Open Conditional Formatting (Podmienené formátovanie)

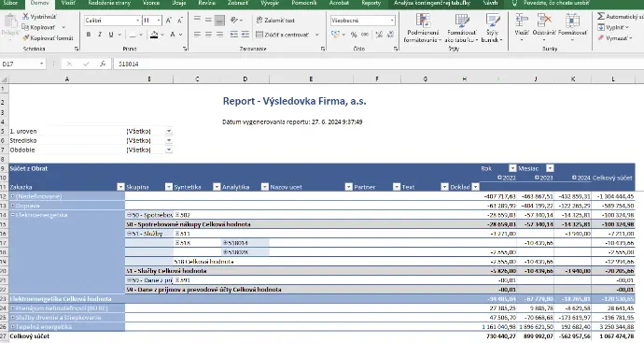tap(423, 27)
